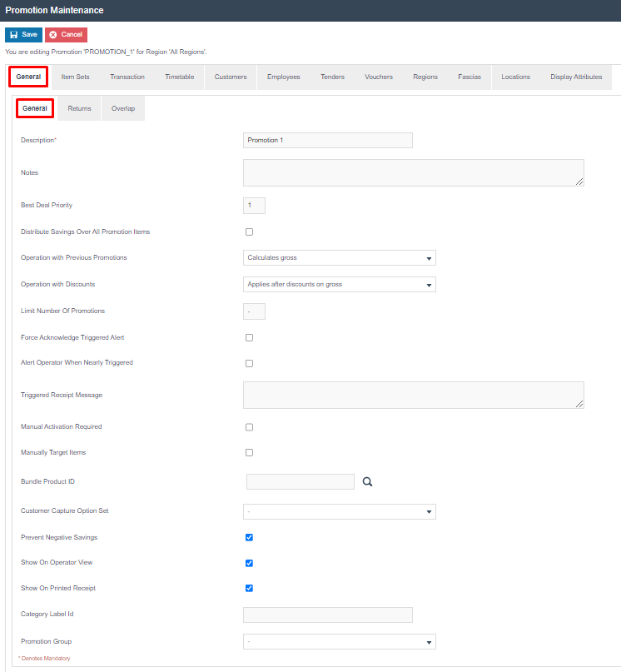
Task: Open the Operation with Previous Promotions dropdown
Action: click(x=339, y=257)
